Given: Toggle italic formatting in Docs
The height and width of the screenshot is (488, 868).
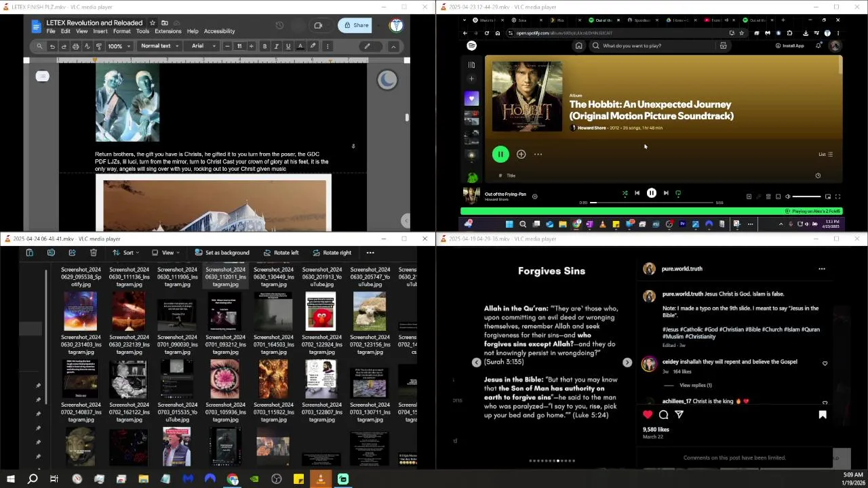Looking at the screenshot, I should (x=277, y=46).
